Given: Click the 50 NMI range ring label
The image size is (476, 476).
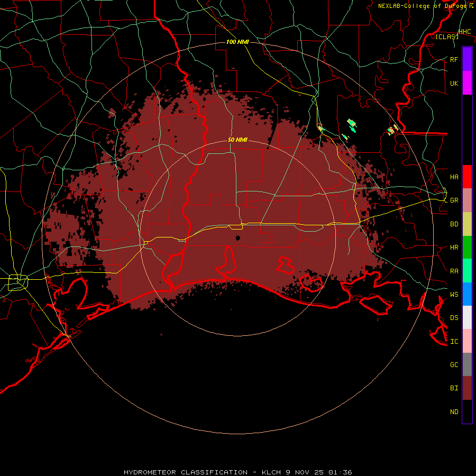Looking at the screenshot, I should (237, 140).
